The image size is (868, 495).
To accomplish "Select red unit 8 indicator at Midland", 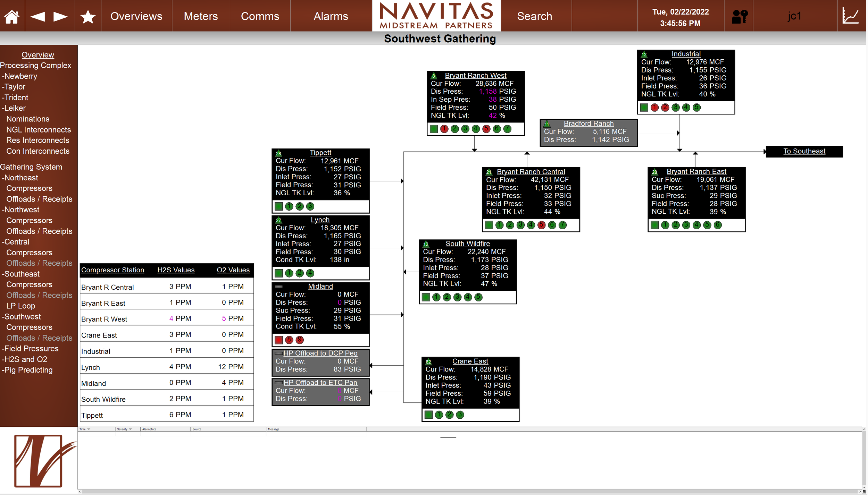I will click(289, 340).
